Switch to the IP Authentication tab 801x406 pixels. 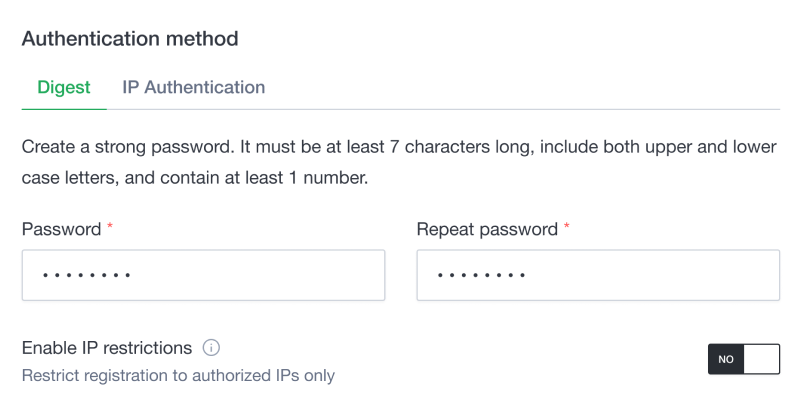[194, 87]
